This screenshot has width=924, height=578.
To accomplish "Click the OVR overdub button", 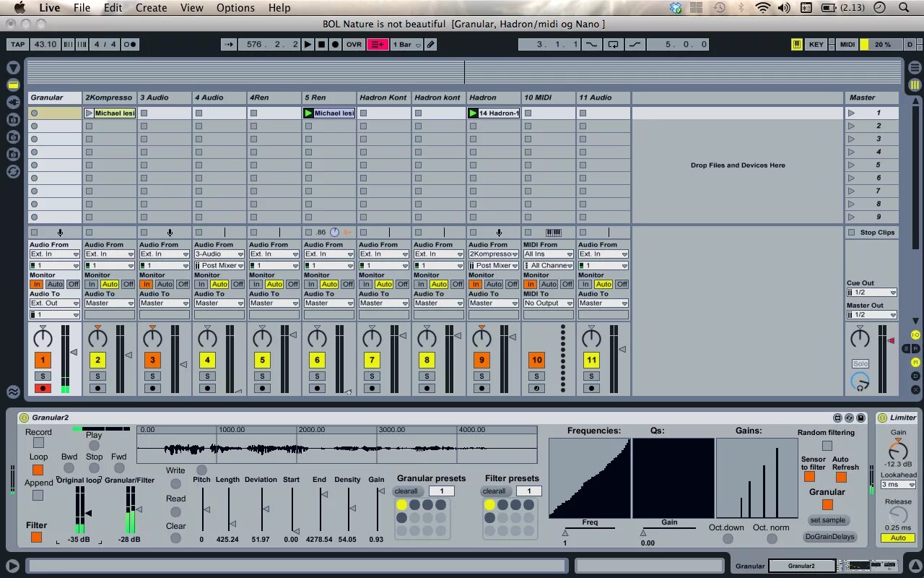I will pos(354,44).
